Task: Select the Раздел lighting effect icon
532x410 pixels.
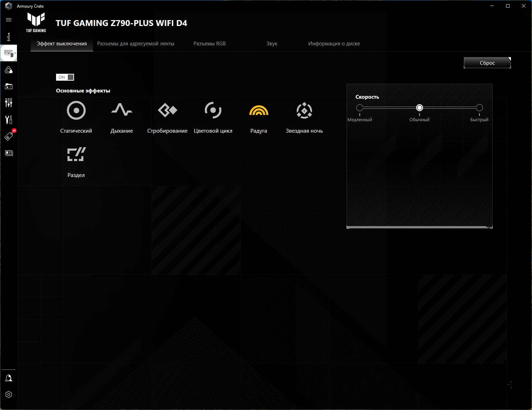Action: click(76, 154)
